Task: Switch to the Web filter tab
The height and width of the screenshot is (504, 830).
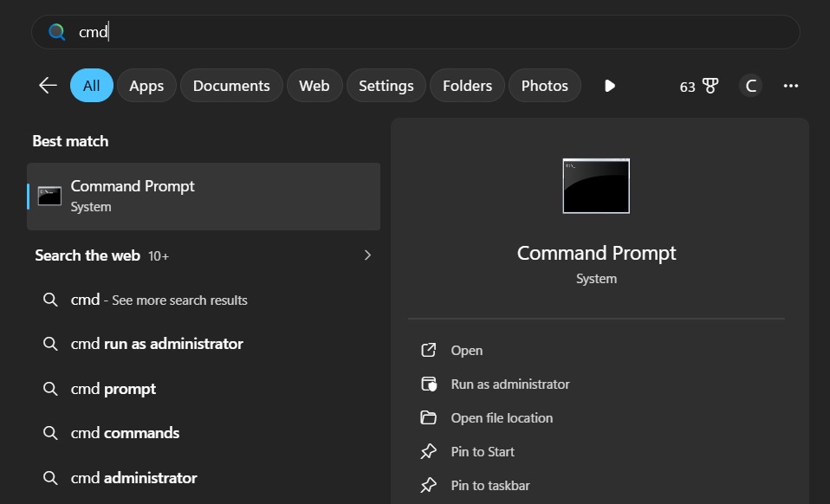Action: point(314,85)
